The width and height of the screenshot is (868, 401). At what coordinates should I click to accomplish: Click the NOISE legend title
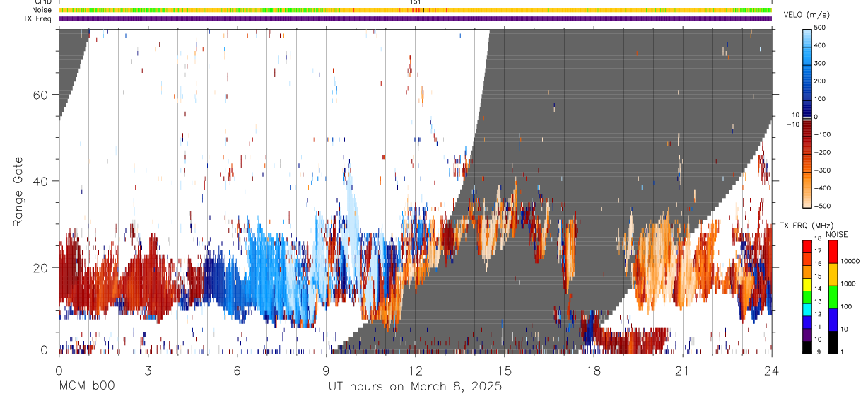tap(836, 234)
